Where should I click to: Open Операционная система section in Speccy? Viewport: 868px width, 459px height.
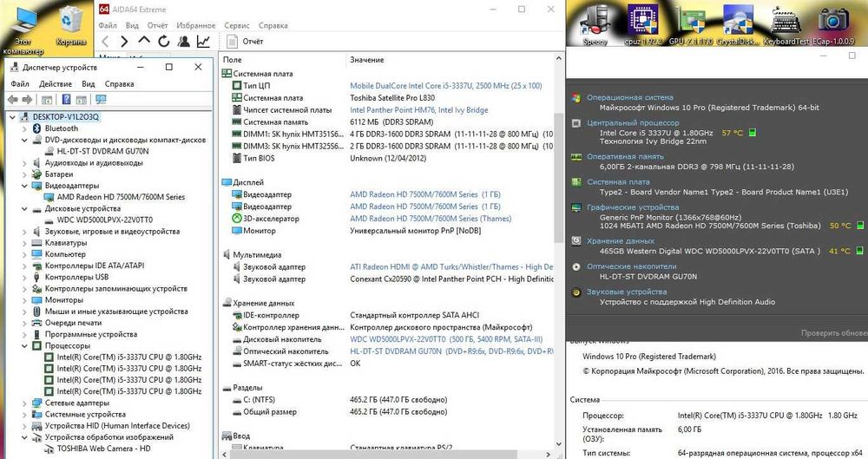pyautogui.click(x=630, y=97)
